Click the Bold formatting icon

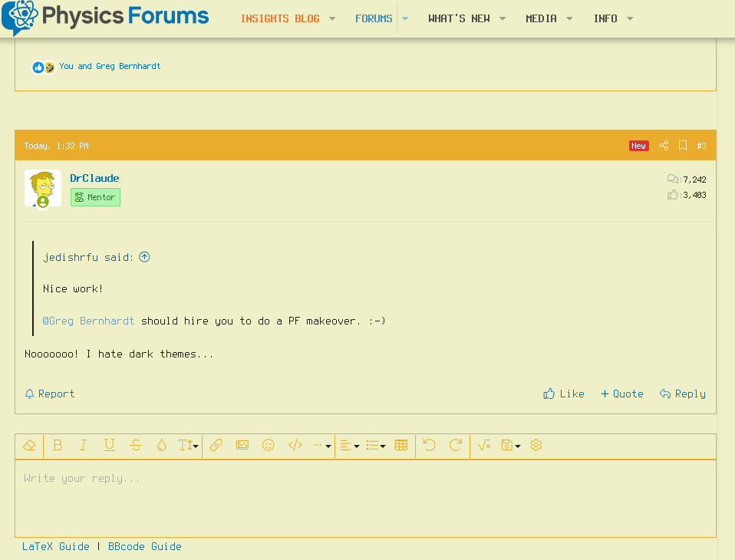click(x=58, y=445)
